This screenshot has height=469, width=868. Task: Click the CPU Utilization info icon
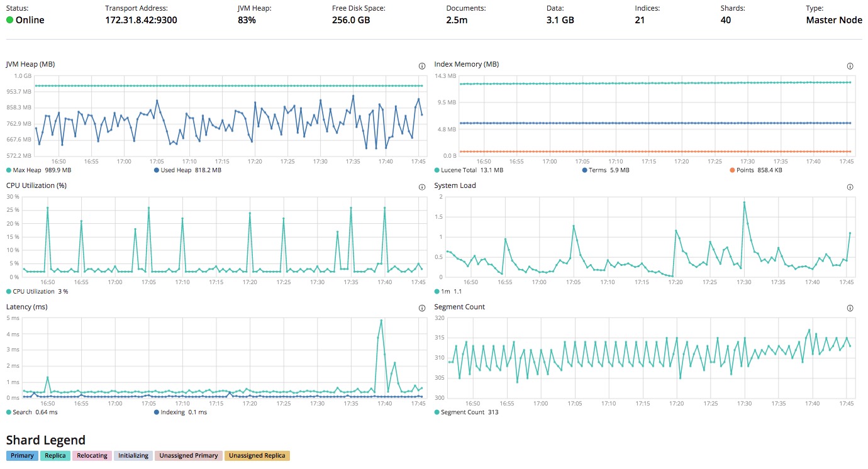[421, 187]
